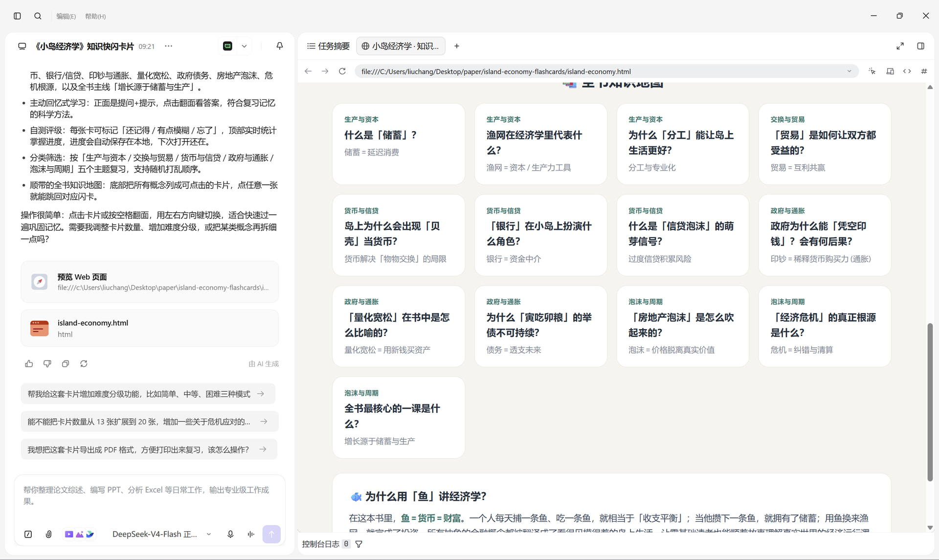This screenshot has height=560, width=939.
Task: Expand the dropdown next to green mode icon
Action: [x=244, y=46]
